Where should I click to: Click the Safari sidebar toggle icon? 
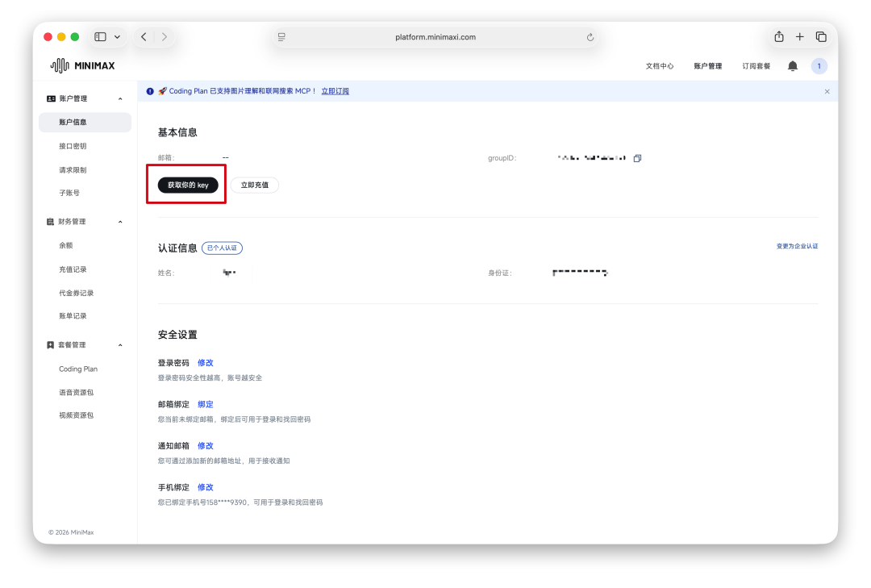(100, 36)
